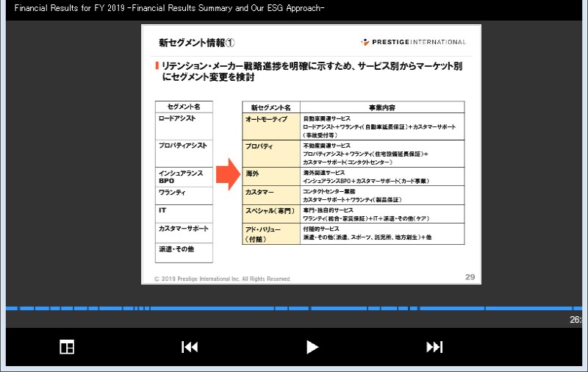Viewport: 588px width, 372px height.
Task: Click the アド・バリュー(付随) new segment cell
Action: tap(271, 234)
